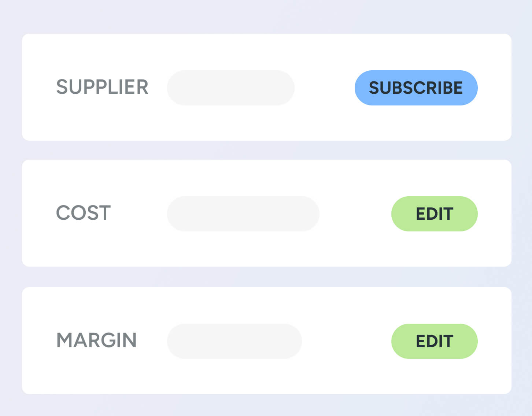Image resolution: width=532 pixels, height=416 pixels.
Task: Click the gray pill next to MARGIN
Action: point(234,341)
